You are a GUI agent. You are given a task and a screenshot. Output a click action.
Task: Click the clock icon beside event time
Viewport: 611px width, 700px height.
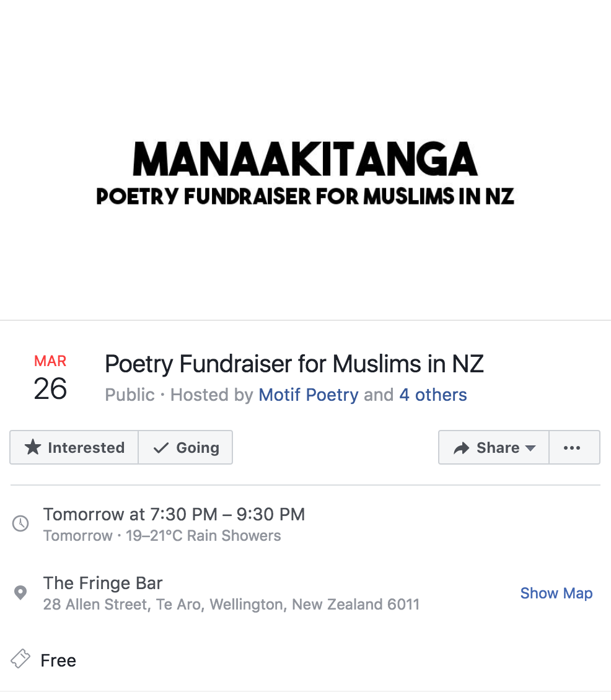click(20, 523)
